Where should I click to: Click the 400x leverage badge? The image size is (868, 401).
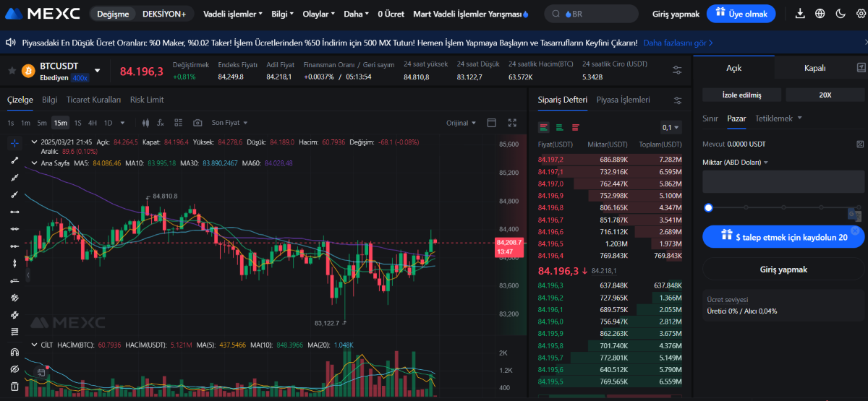pyautogui.click(x=80, y=77)
